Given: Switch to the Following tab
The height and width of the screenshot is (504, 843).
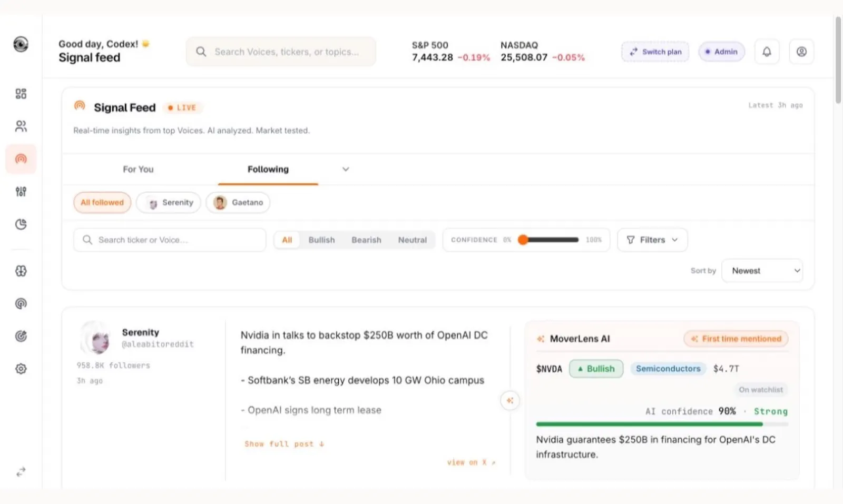Looking at the screenshot, I should [268, 169].
